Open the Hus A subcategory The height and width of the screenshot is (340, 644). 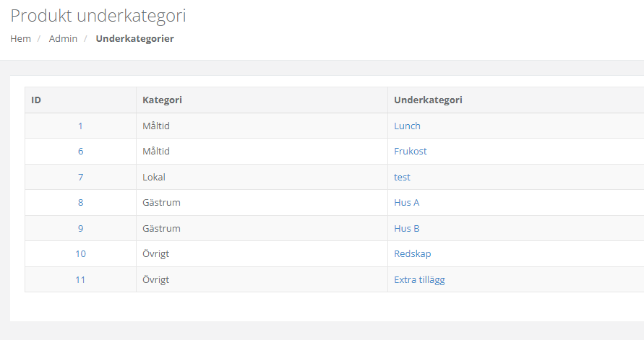coord(406,203)
